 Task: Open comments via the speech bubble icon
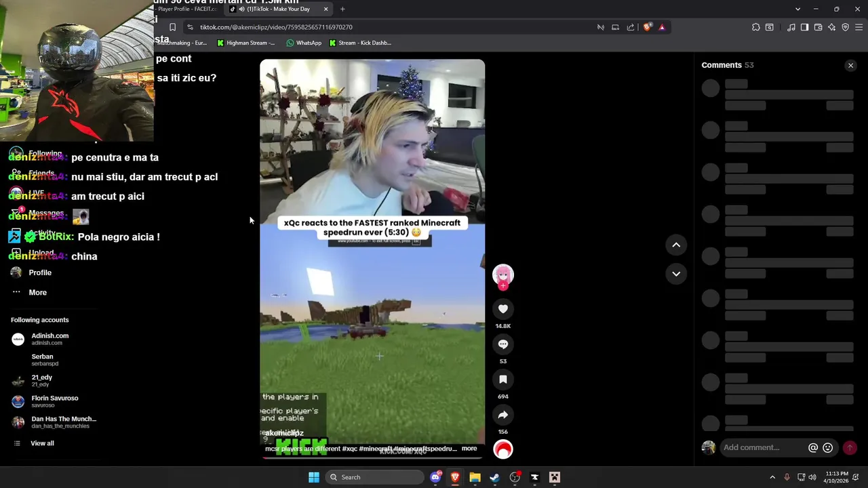503,344
